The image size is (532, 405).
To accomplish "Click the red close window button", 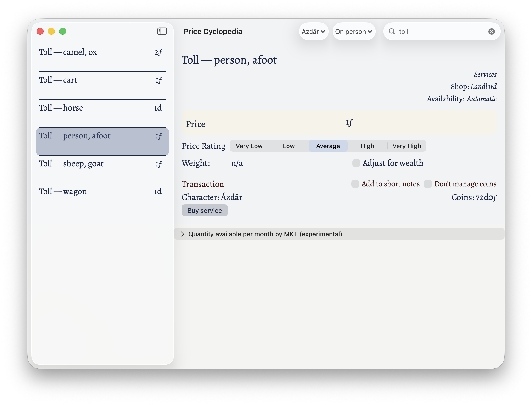I will click(40, 31).
